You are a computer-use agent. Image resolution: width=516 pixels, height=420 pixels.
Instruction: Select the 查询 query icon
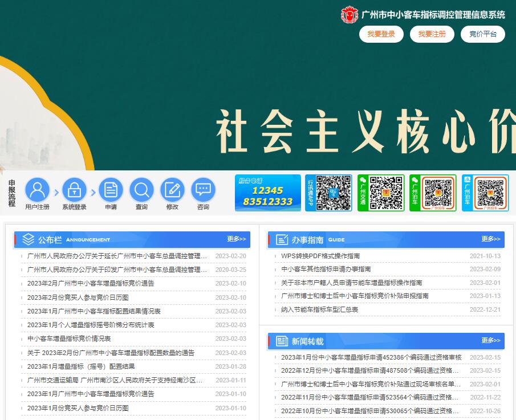pyautogui.click(x=141, y=189)
